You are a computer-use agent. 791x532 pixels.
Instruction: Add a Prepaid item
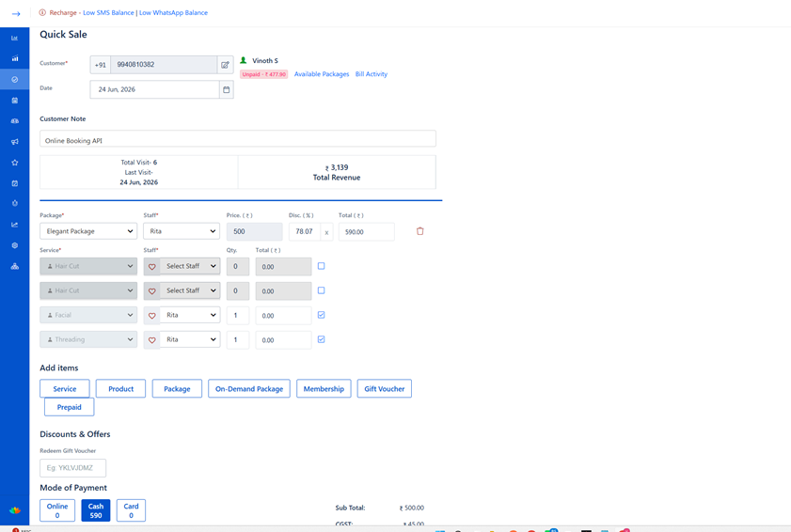[x=69, y=407]
